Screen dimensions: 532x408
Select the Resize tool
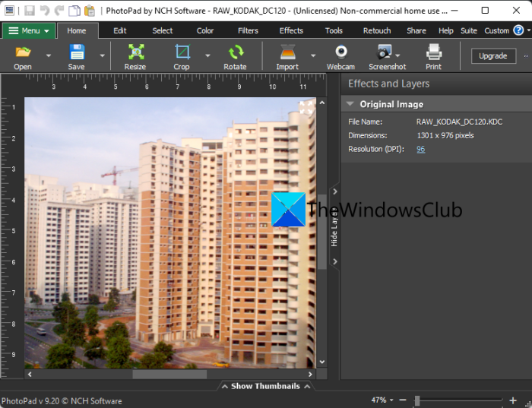point(135,53)
